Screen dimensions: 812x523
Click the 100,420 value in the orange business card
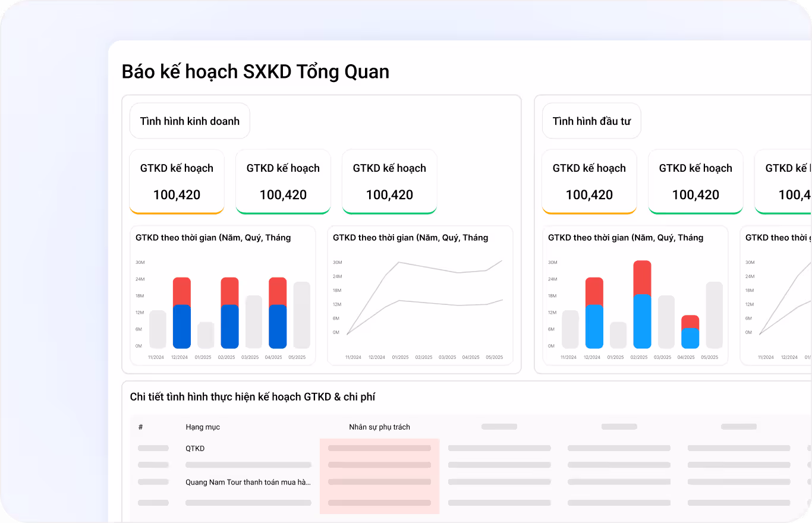click(177, 195)
